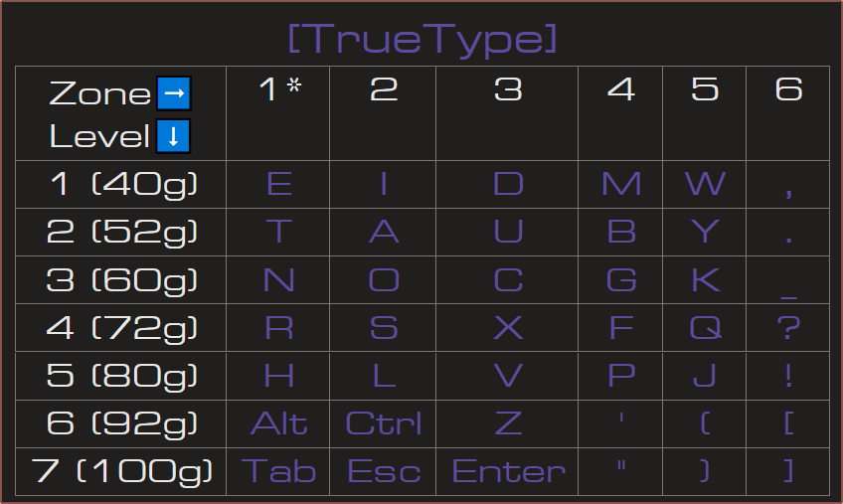Click the letter Q cell
The height and width of the screenshot is (504, 843).
coord(704,328)
